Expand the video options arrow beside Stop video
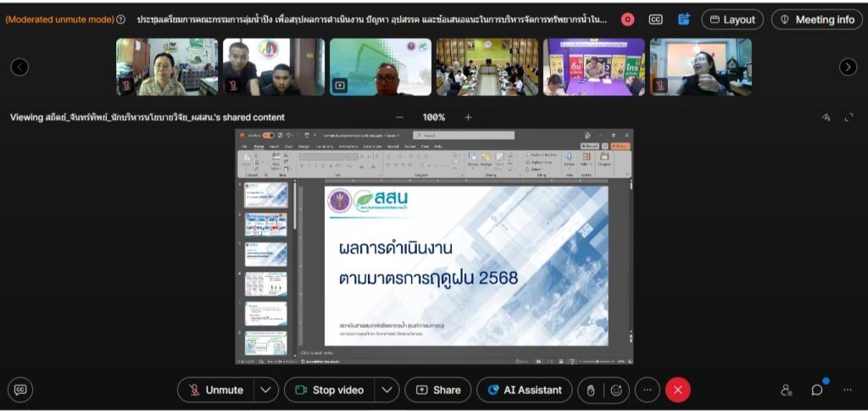868x411 pixels. tap(387, 390)
